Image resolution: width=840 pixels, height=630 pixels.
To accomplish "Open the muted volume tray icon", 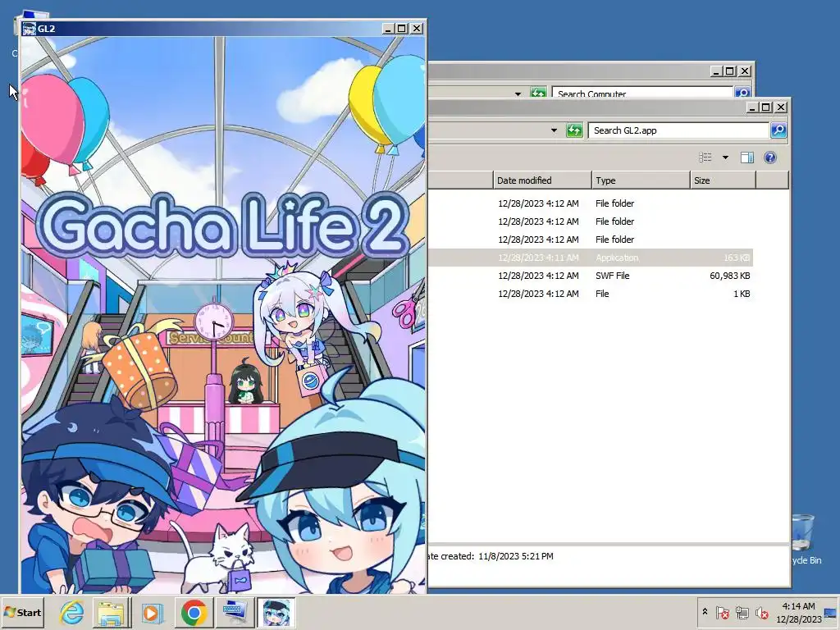I will pyautogui.click(x=761, y=612).
